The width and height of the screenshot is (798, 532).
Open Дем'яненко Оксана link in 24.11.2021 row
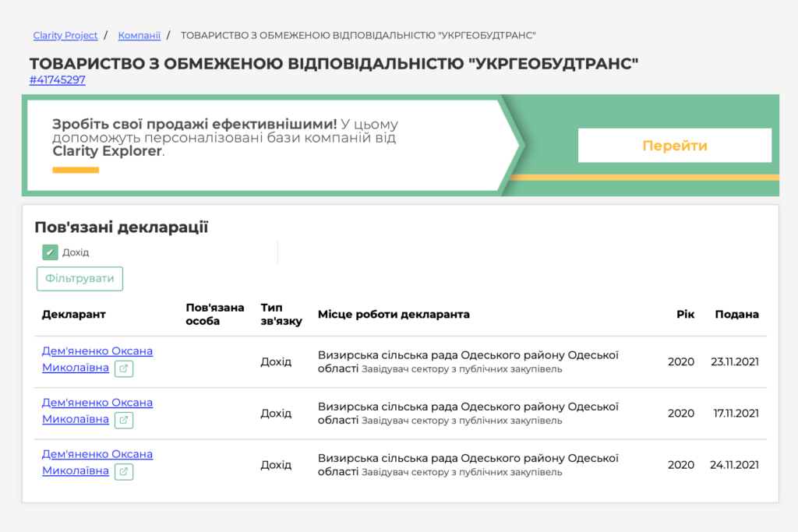(x=97, y=454)
